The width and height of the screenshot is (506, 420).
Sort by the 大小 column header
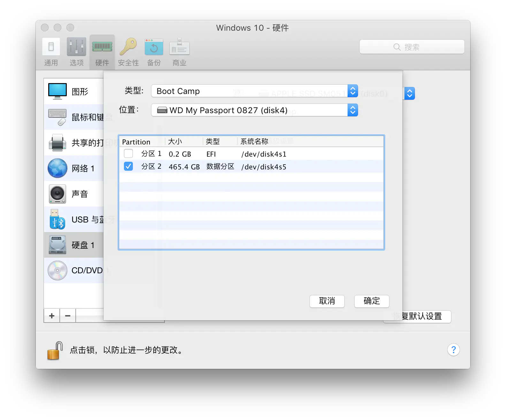click(184, 142)
